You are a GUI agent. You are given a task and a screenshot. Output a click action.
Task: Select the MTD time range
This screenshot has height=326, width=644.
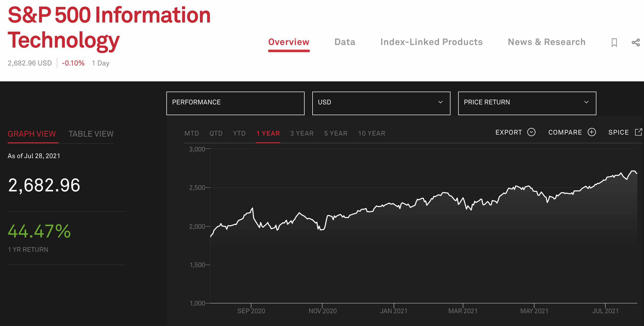tap(192, 133)
